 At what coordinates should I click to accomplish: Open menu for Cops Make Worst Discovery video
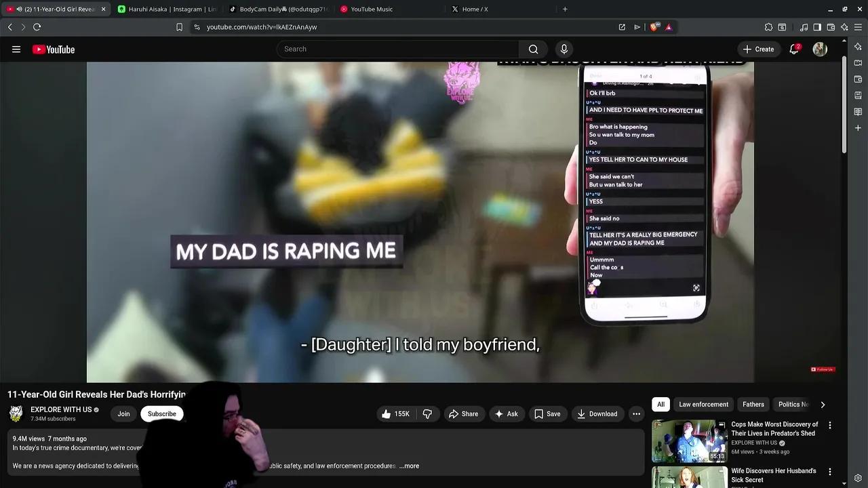pyautogui.click(x=829, y=425)
